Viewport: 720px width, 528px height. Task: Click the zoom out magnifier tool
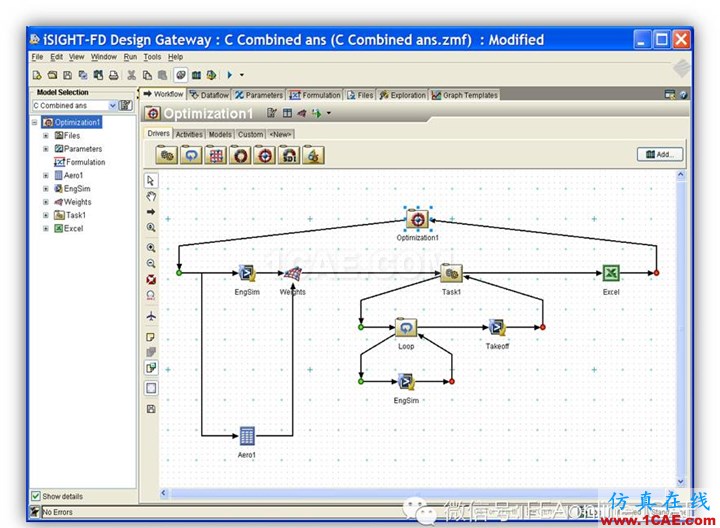[x=151, y=264]
